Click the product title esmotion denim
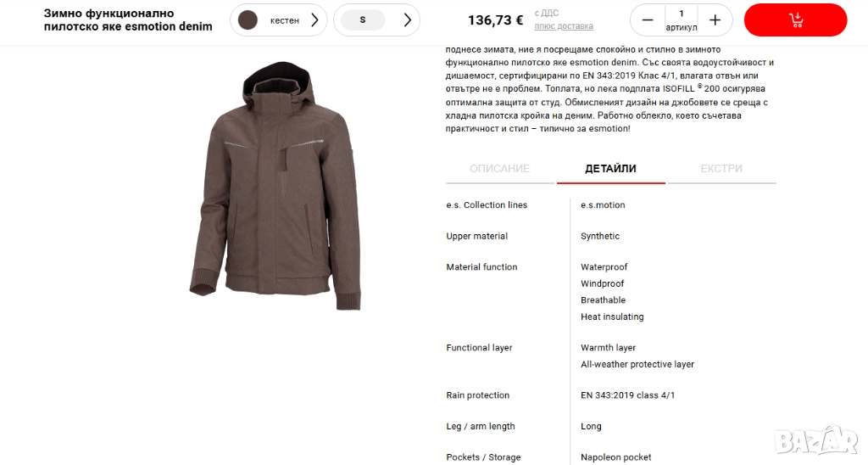Screen dimensions: 868x465 (x=128, y=20)
